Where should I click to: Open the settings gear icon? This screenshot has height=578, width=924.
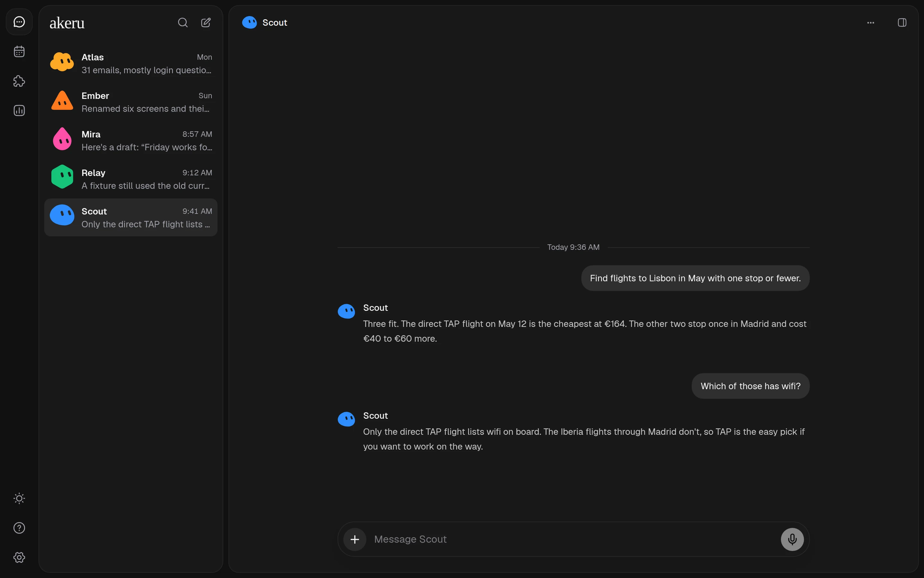[19, 557]
